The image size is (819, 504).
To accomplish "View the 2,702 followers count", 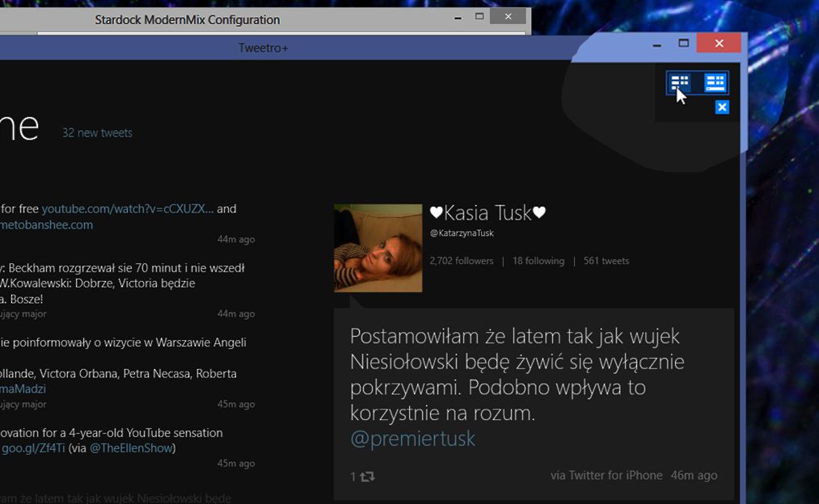I will coord(461,261).
